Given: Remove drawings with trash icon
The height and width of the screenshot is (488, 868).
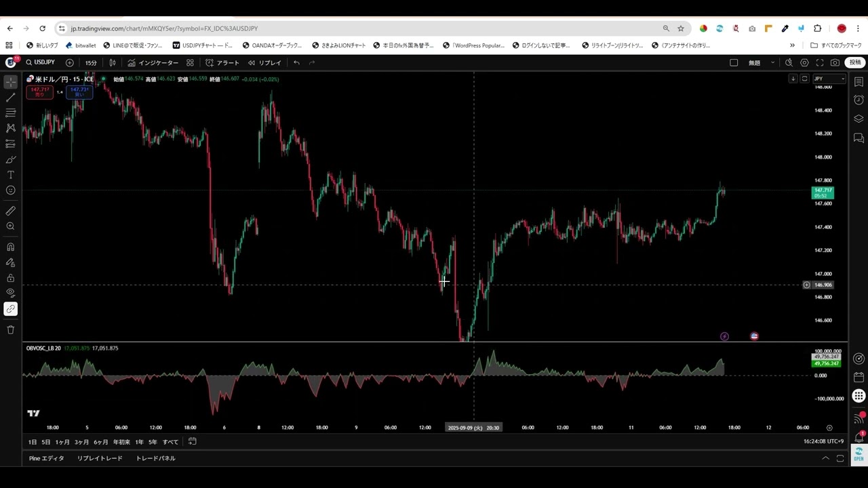Looking at the screenshot, I should coord(10,329).
